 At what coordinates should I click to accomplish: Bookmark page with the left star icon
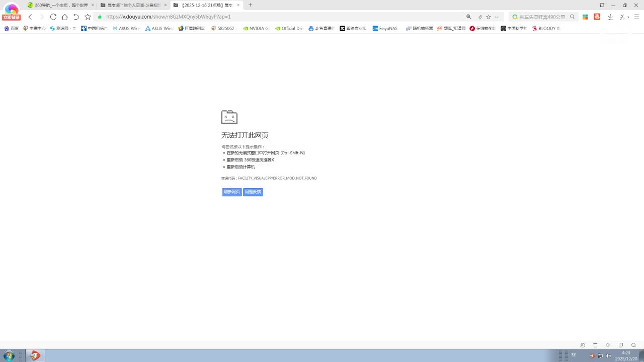pyautogui.click(x=88, y=17)
